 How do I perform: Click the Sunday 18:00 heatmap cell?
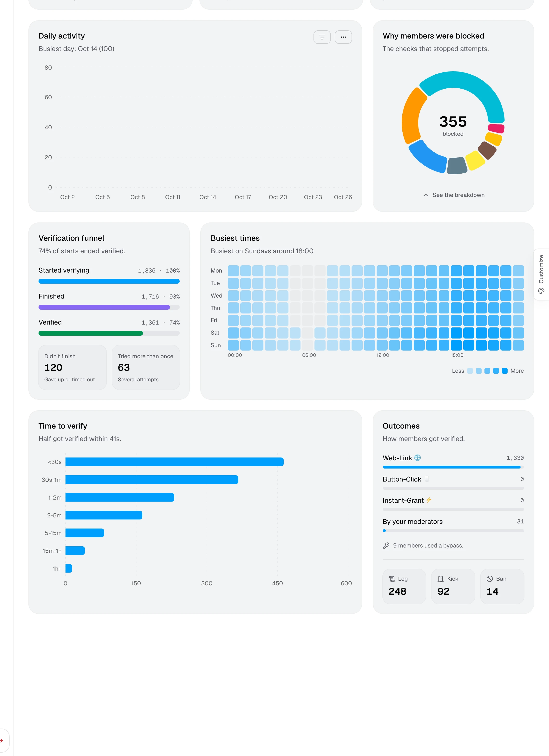point(456,345)
